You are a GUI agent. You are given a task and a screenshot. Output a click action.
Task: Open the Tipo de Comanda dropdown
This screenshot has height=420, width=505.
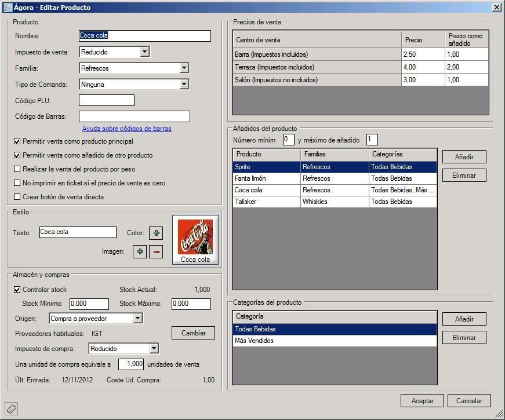[184, 85]
